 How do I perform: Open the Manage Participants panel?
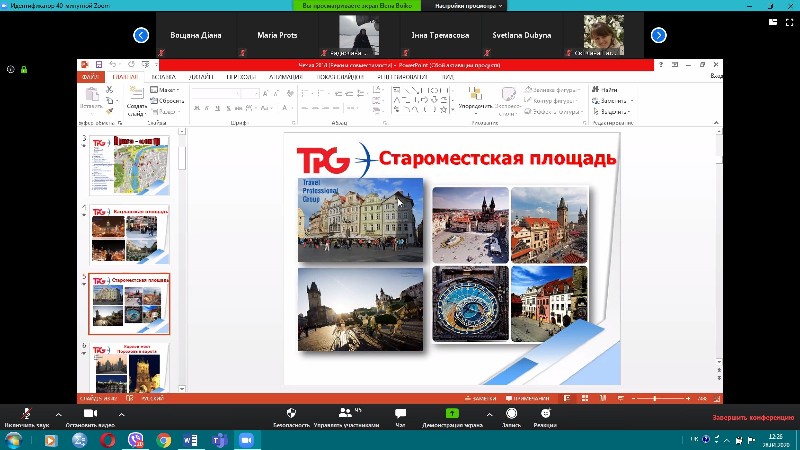coord(346,413)
